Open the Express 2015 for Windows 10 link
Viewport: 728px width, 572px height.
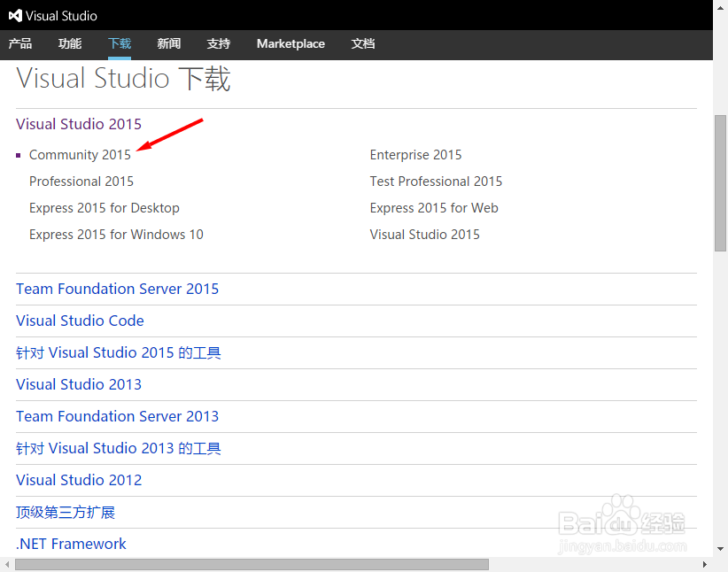click(x=116, y=234)
